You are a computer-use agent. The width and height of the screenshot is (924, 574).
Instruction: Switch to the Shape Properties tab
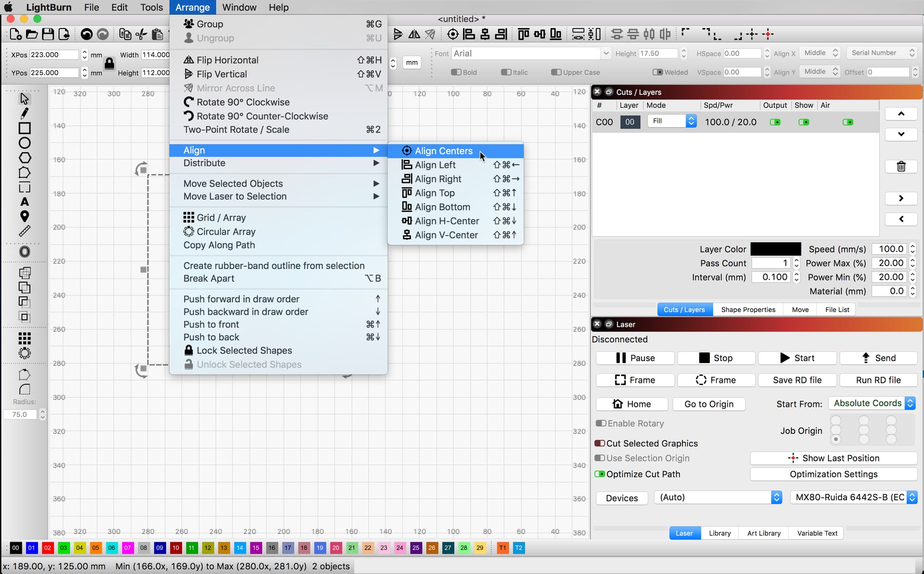[x=748, y=309]
